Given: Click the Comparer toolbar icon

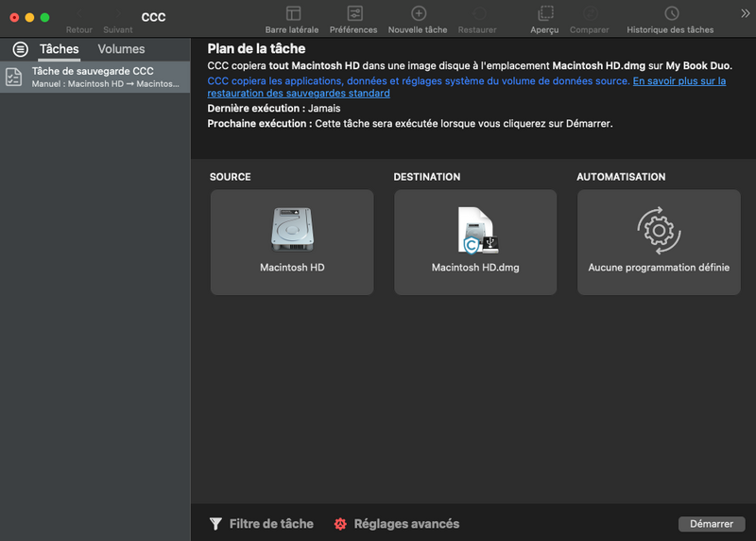Looking at the screenshot, I should [590, 13].
